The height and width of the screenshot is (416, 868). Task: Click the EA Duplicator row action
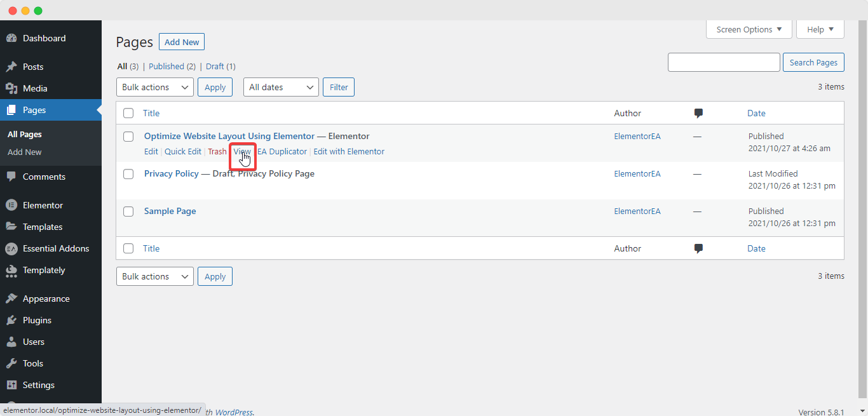pyautogui.click(x=282, y=152)
